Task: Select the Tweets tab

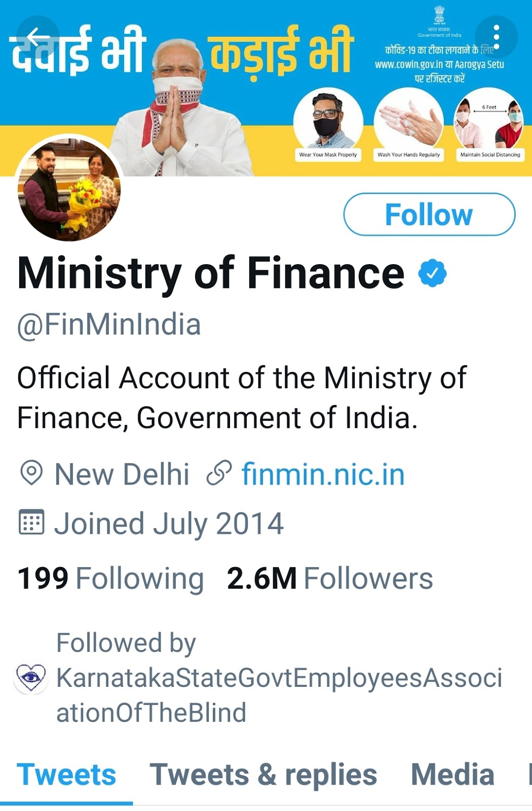Action: tap(66, 775)
